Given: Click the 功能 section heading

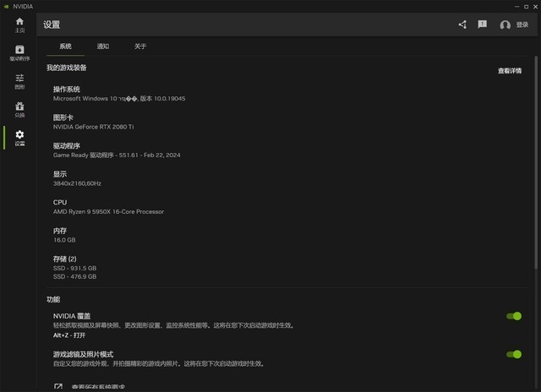Looking at the screenshot, I should tap(53, 299).
